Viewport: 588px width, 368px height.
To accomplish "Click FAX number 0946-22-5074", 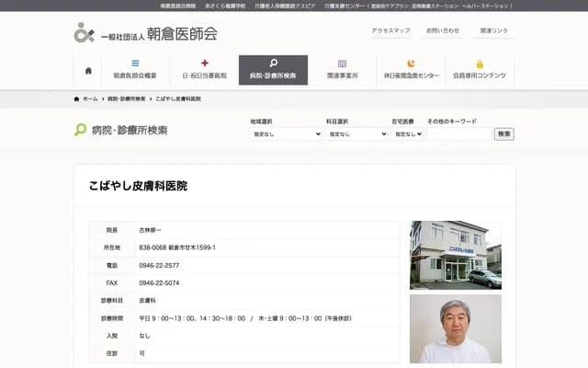I will coord(159,283).
